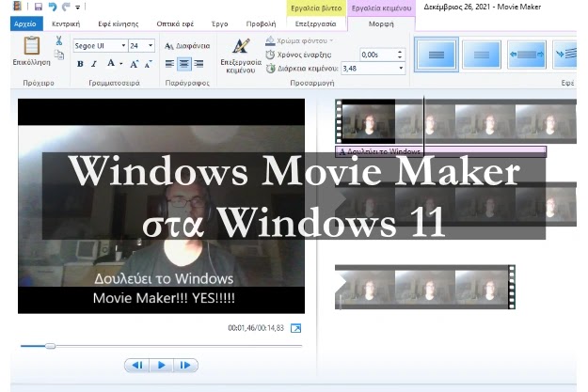Screen dimensions: 588x392
Task: Cut selection with the scissors icon
Action: (x=59, y=40)
